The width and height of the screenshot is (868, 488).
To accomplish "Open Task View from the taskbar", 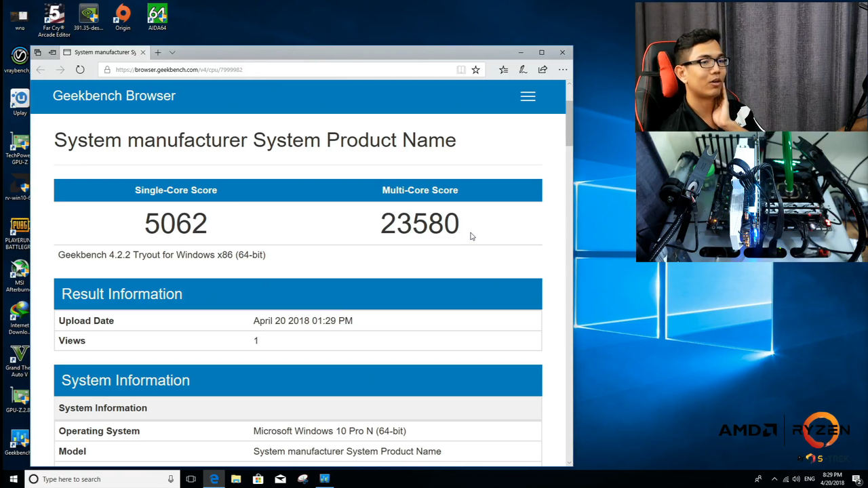I will coord(191,479).
